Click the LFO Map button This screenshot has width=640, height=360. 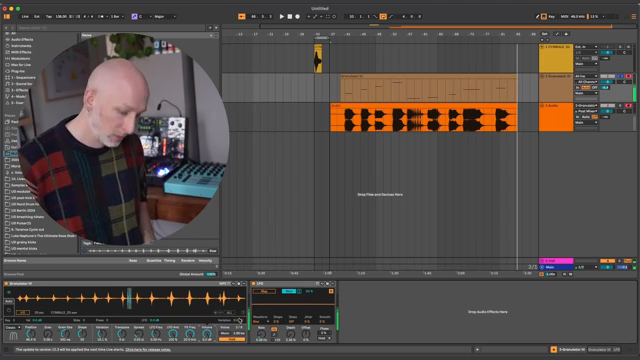click(264, 291)
